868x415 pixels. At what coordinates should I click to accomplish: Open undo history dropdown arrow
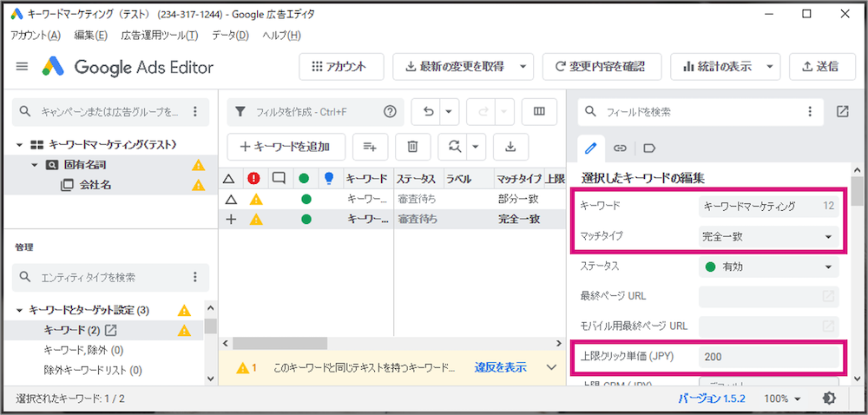[449, 112]
